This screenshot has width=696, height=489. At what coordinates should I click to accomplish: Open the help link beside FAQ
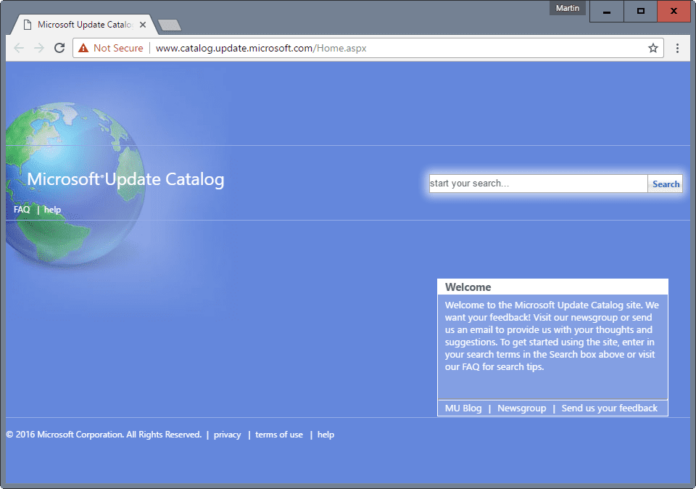point(53,210)
